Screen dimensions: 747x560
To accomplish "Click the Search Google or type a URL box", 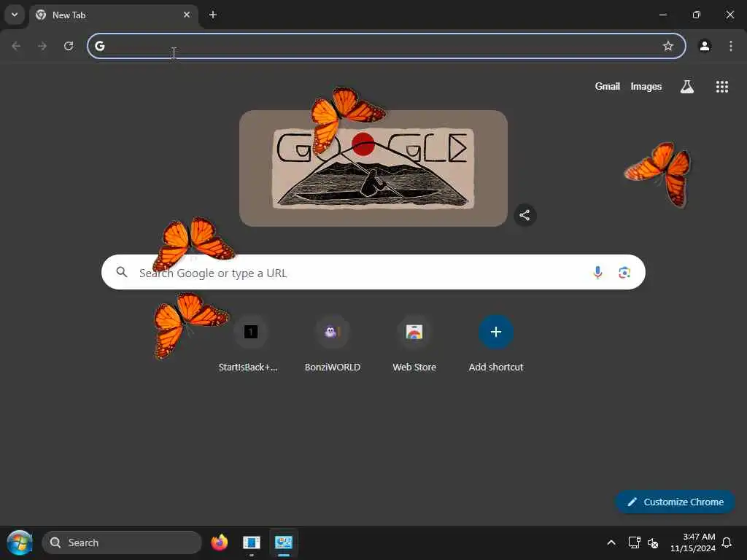I will [373, 272].
